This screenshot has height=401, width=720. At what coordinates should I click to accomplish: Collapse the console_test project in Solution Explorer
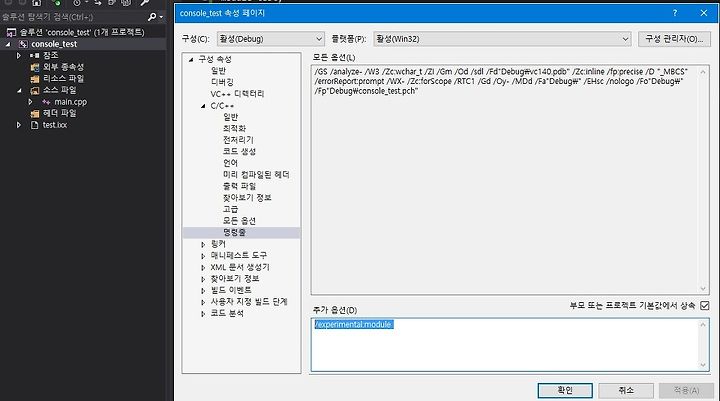(x=8, y=44)
